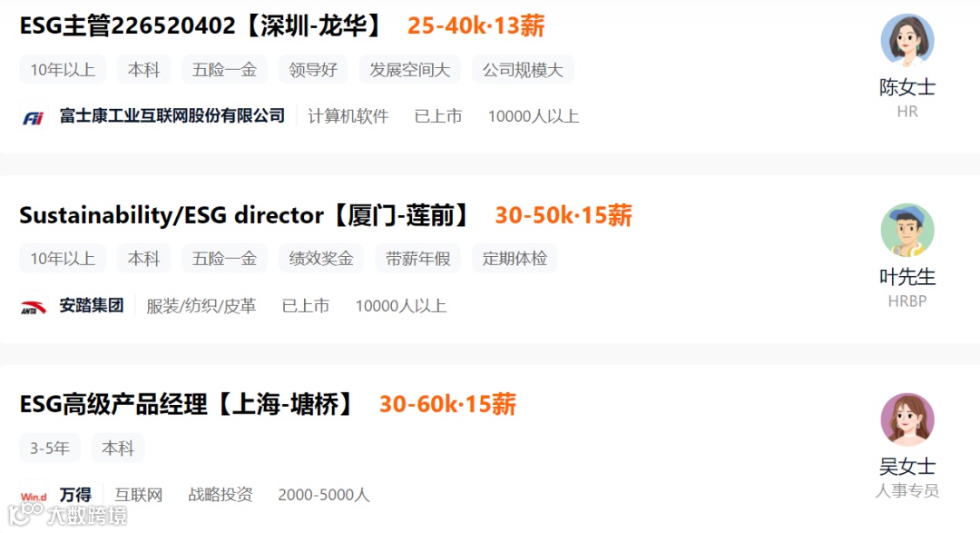Click the Wind company logo
This screenshot has width=980, height=533.
click(34, 496)
